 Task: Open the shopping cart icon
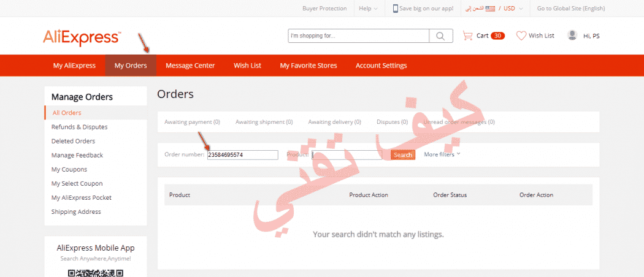(x=467, y=36)
